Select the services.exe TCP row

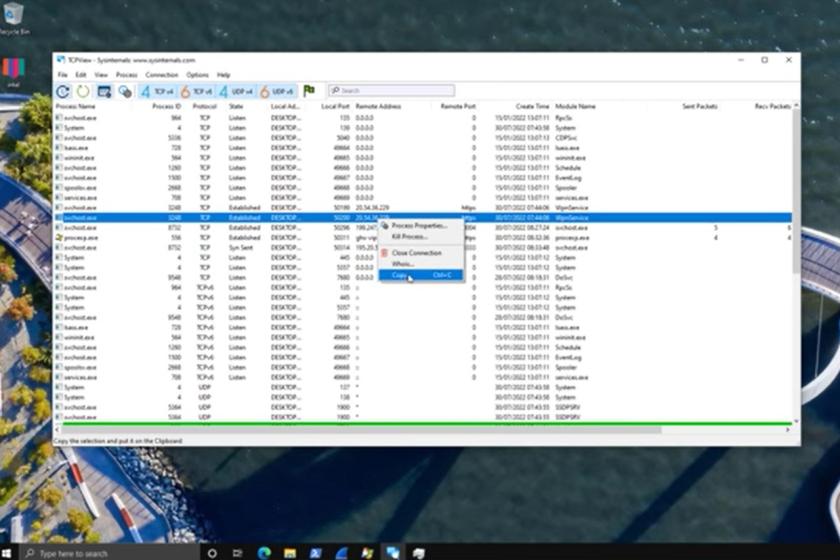coord(423,198)
